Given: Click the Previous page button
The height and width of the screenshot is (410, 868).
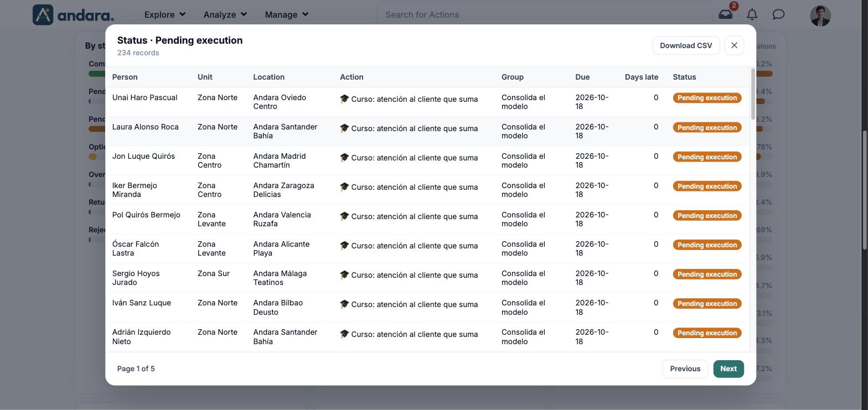Looking at the screenshot, I should coord(685,369).
